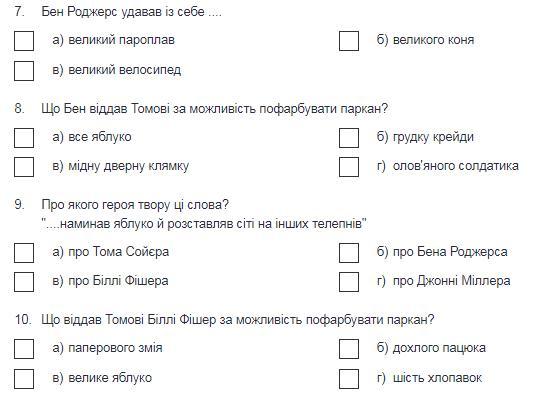
Task: Tick the 'мідну дверну клямку' checkbox
Action: [24, 167]
